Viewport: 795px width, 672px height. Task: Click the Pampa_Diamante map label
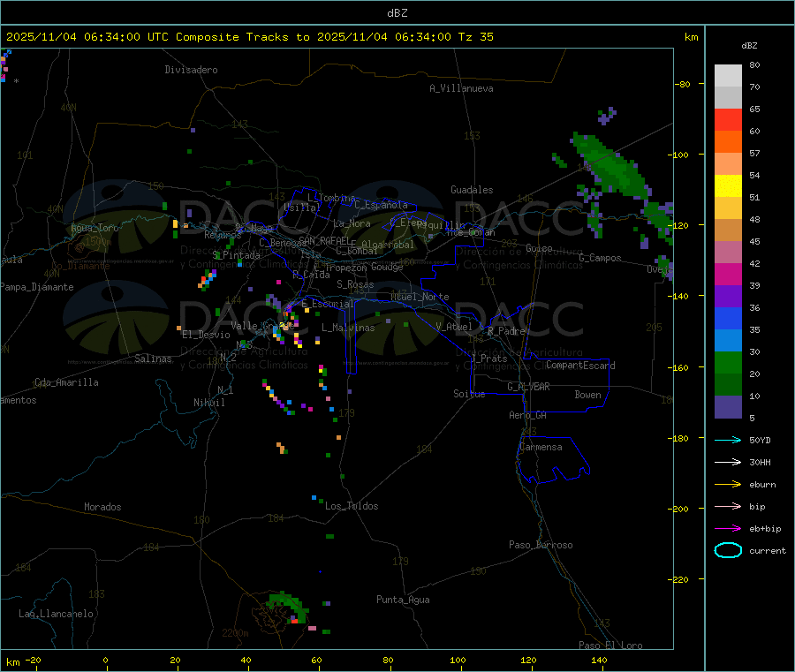click(x=36, y=287)
